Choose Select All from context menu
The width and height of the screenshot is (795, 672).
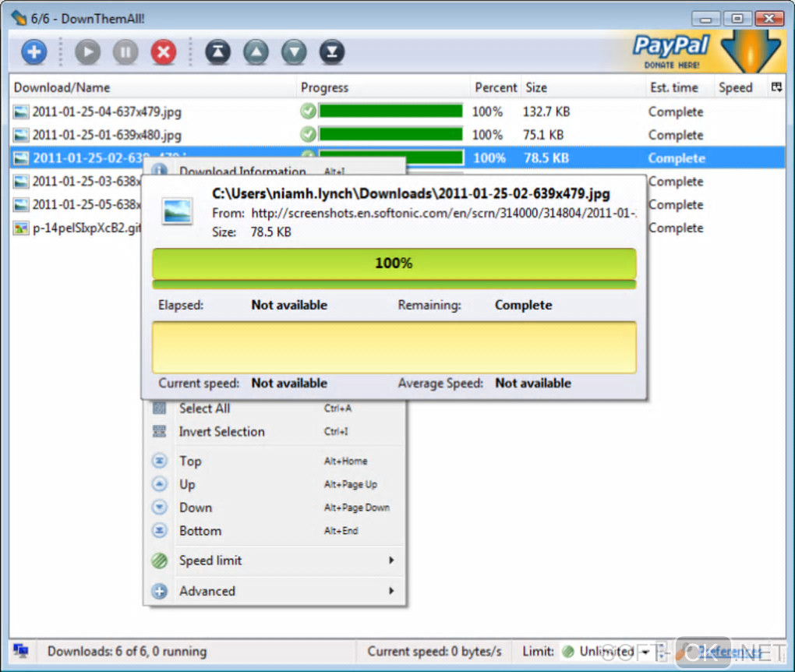(x=275, y=409)
